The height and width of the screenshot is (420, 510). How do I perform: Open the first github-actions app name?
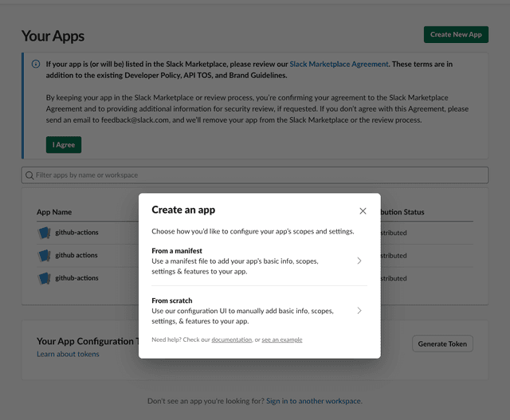[76, 232]
